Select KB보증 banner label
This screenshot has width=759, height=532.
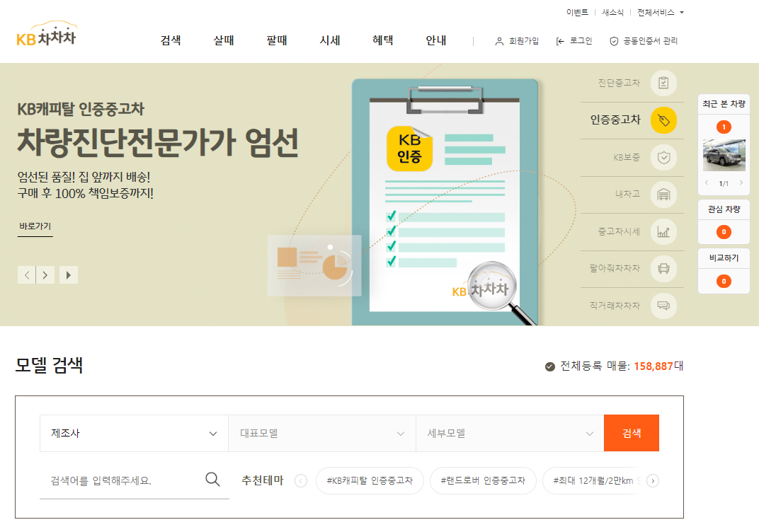(x=627, y=157)
